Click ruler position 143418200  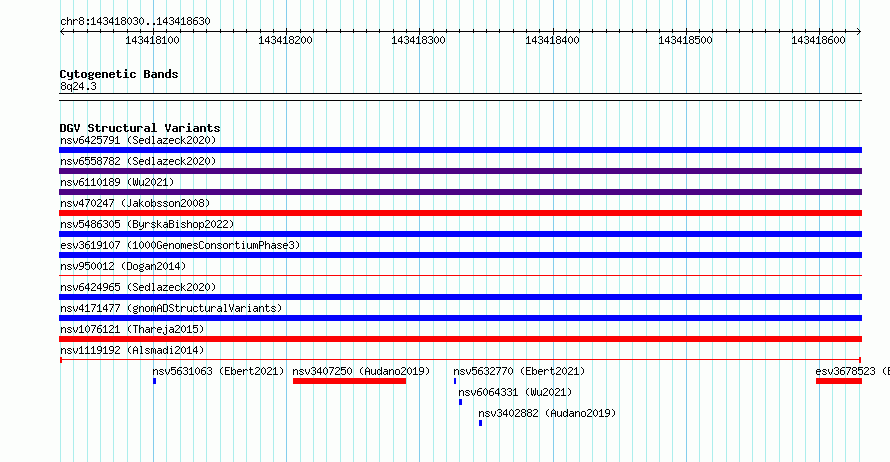click(x=285, y=40)
